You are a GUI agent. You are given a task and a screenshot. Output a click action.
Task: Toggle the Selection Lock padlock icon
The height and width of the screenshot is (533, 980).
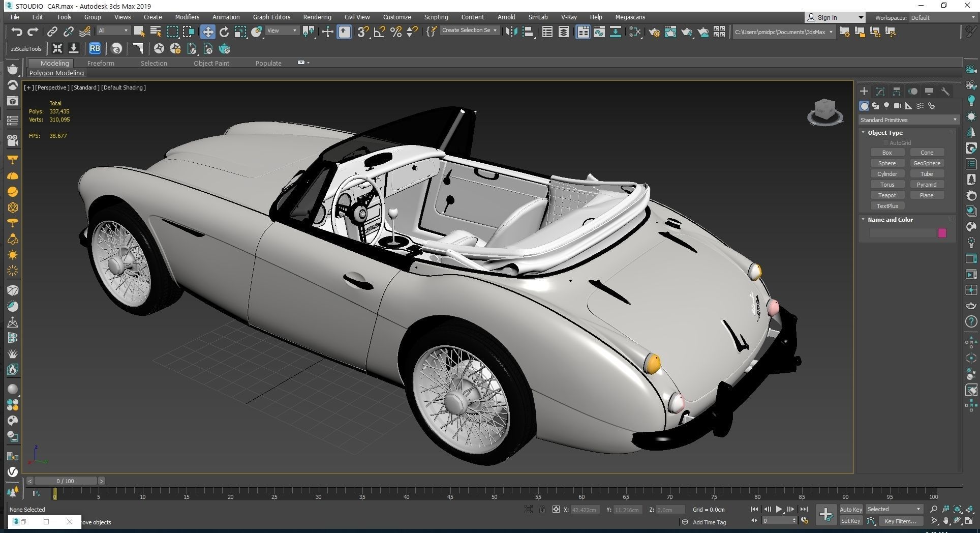click(542, 509)
